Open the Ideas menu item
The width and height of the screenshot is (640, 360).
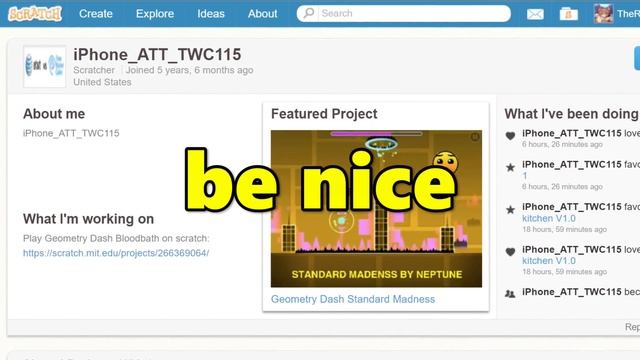click(211, 14)
